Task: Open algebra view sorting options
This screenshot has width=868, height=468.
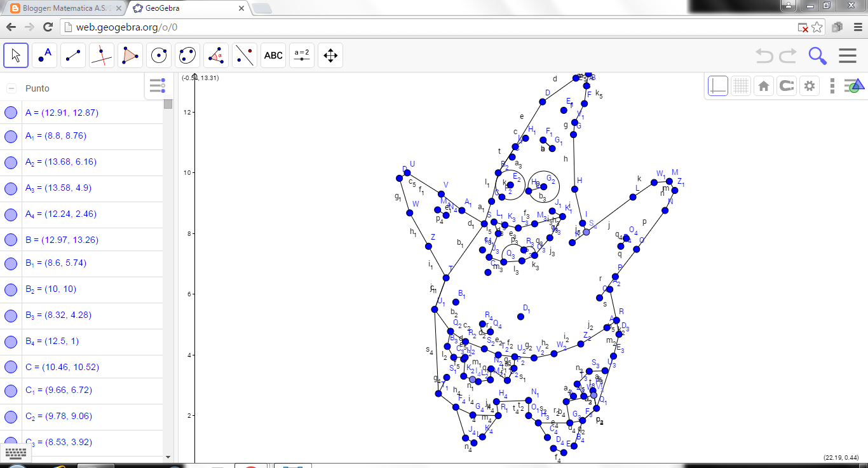Action: pos(158,85)
